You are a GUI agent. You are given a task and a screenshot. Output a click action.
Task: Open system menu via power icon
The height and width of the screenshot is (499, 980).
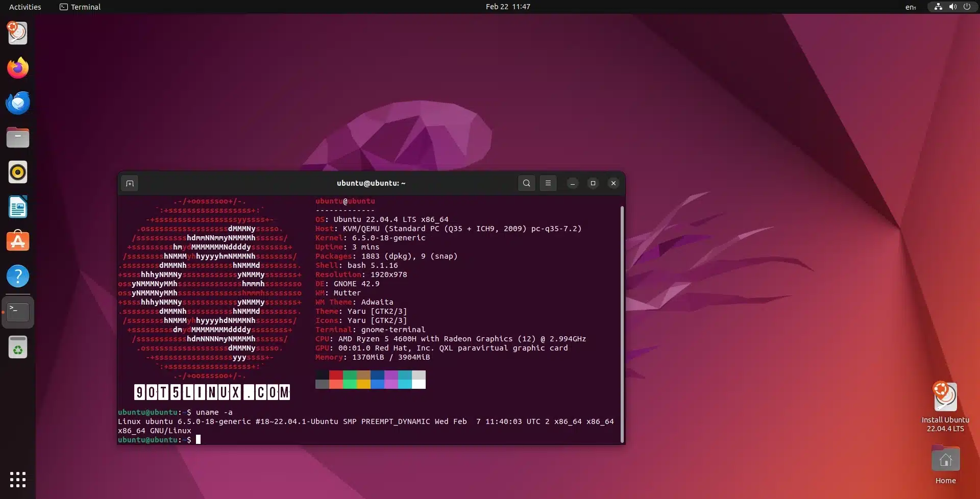(967, 7)
